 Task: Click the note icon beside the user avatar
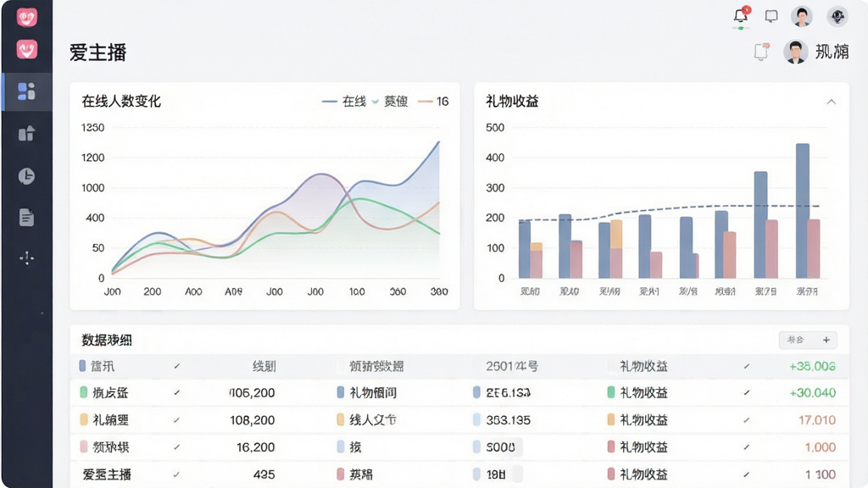point(762,52)
